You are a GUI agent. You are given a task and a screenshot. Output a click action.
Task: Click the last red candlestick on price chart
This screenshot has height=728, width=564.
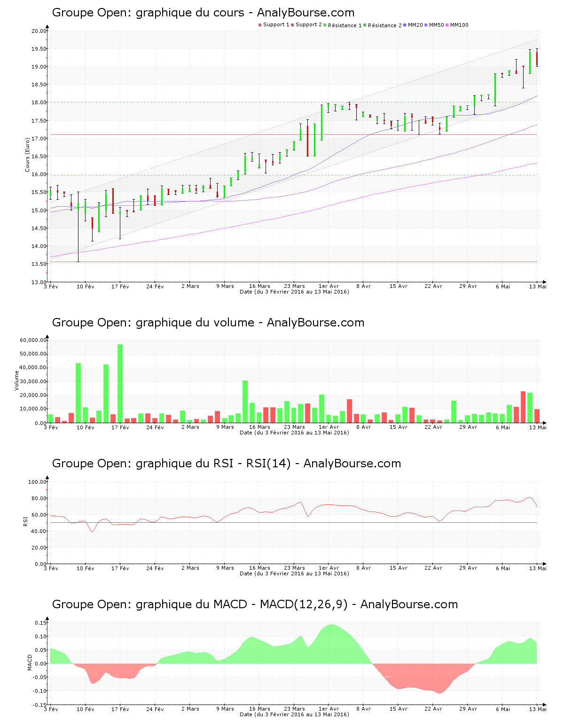537,59
